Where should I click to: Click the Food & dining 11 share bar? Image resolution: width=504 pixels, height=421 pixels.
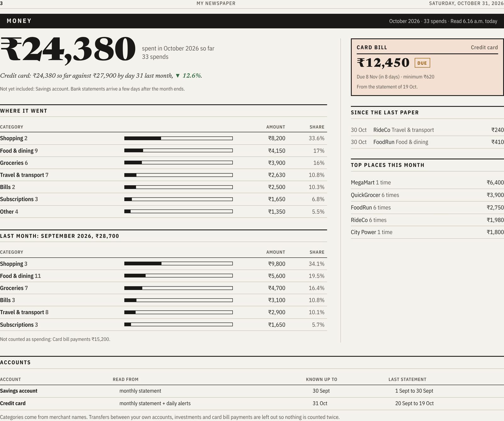[179, 276]
